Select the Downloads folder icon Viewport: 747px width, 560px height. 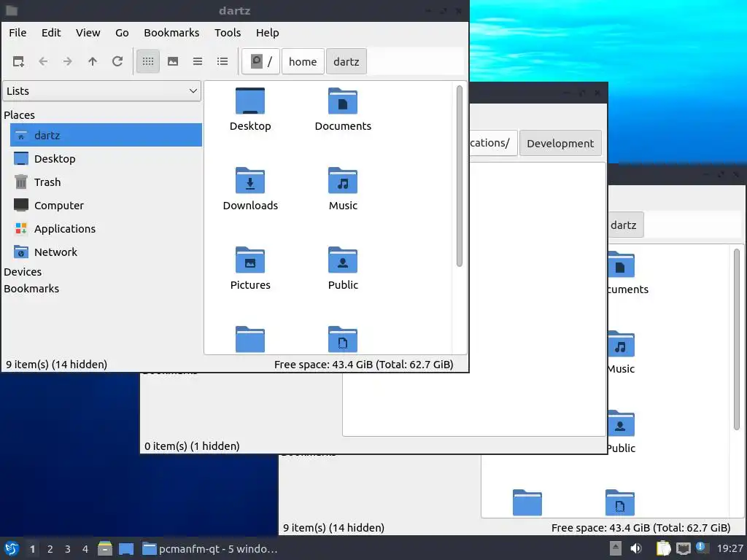[250, 189]
